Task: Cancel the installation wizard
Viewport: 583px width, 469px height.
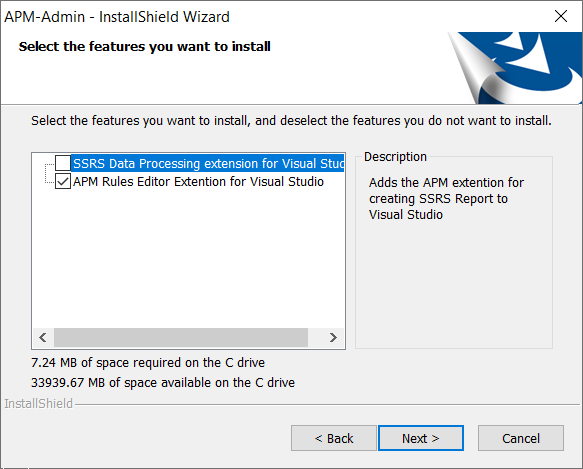Action: coord(521,438)
